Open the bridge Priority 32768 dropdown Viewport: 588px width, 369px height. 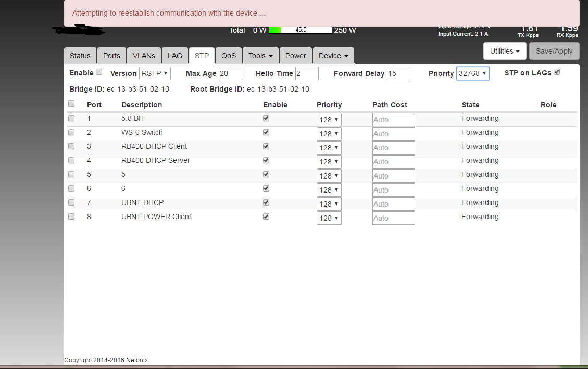(x=472, y=73)
